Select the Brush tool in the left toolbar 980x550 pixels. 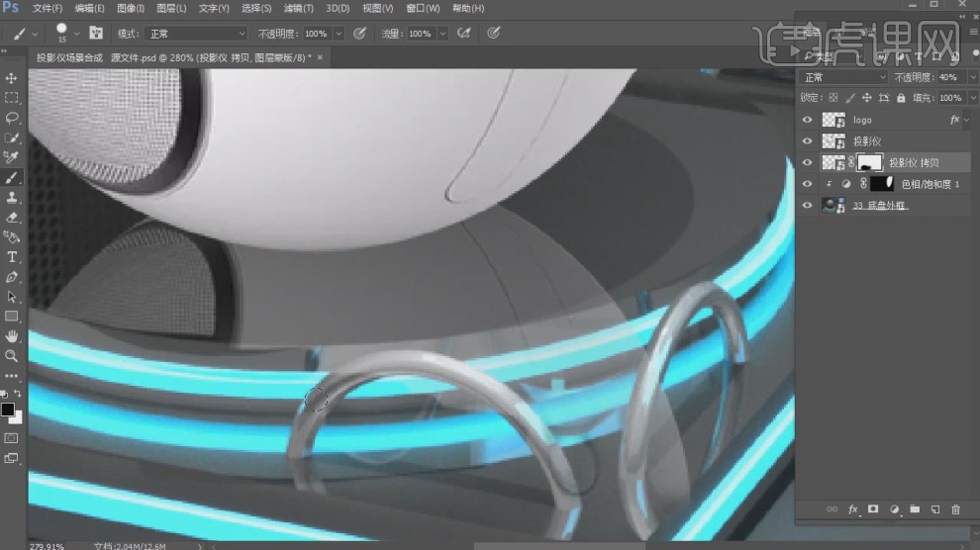point(11,178)
